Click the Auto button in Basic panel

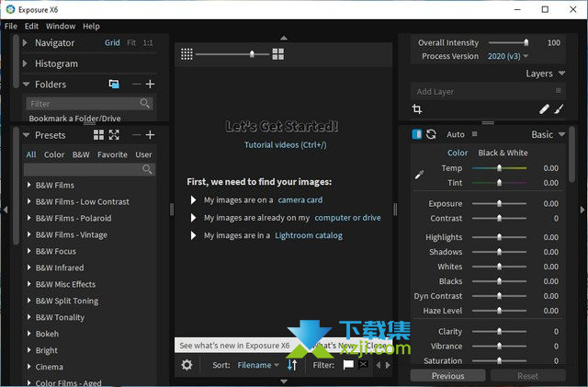pos(456,134)
